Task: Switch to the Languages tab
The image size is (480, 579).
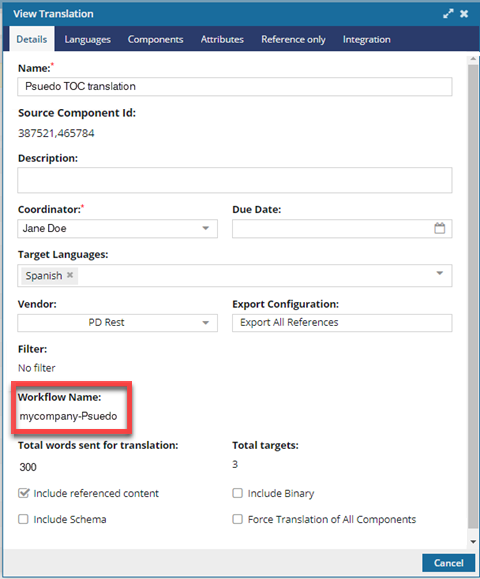Action: (x=88, y=40)
